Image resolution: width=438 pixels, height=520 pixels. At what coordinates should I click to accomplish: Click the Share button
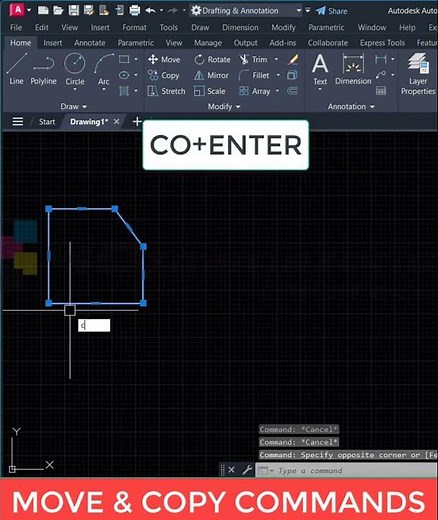[332, 11]
